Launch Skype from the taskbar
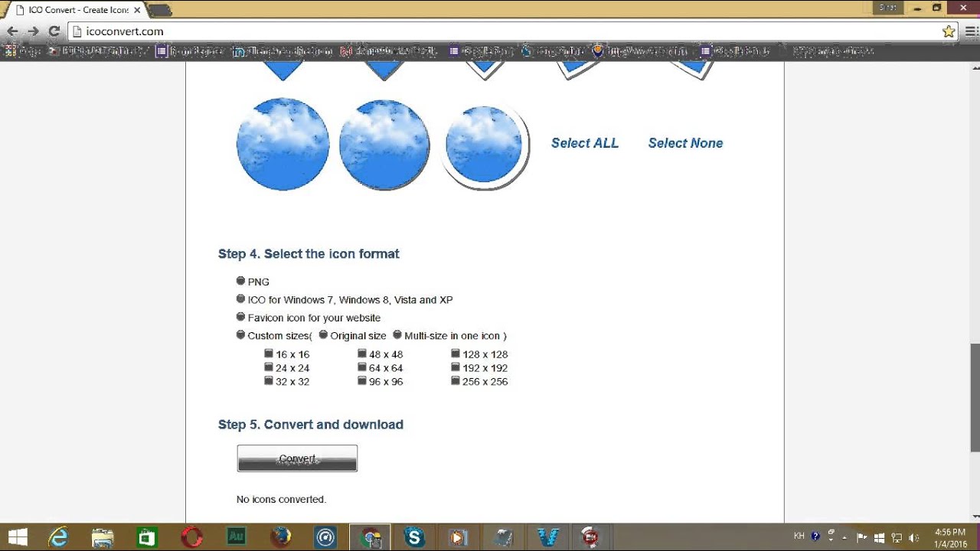This screenshot has width=980, height=551. coord(413,536)
